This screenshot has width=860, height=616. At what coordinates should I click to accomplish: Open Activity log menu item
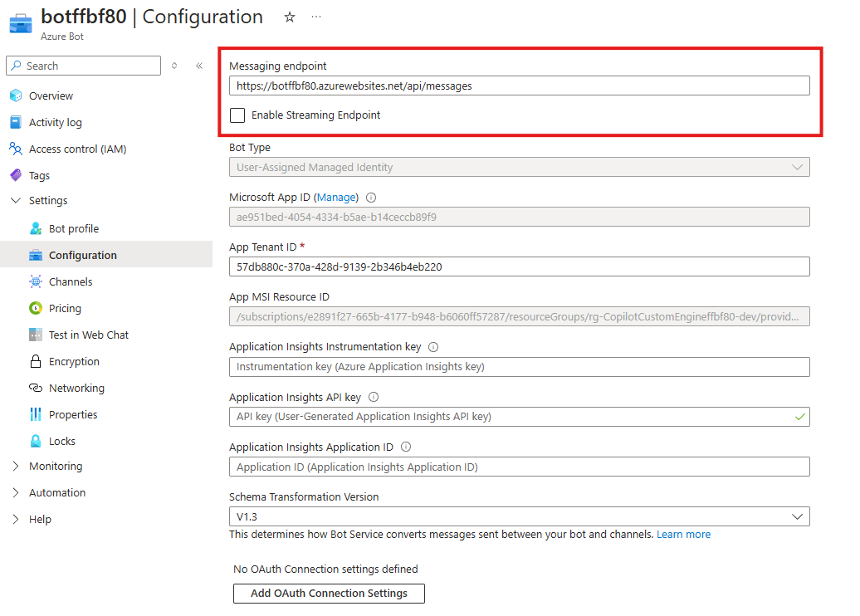click(x=56, y=122)
